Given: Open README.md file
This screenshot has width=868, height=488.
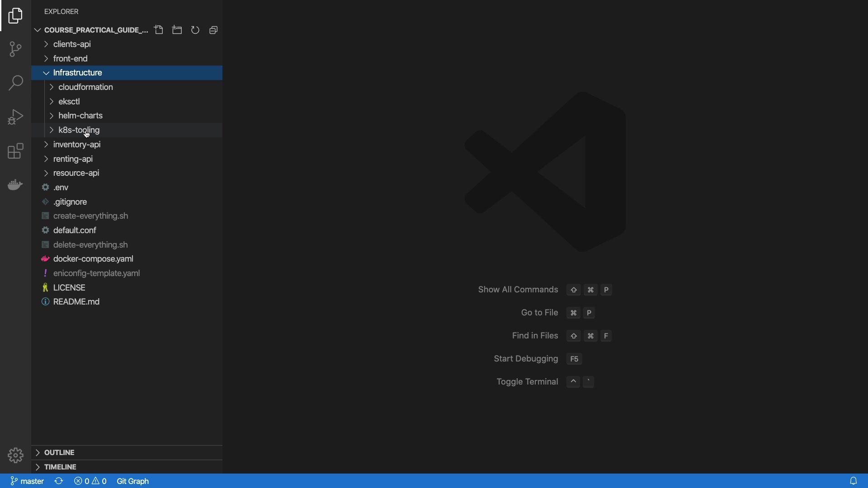Looking at the screenshot, I should [76, 302].
